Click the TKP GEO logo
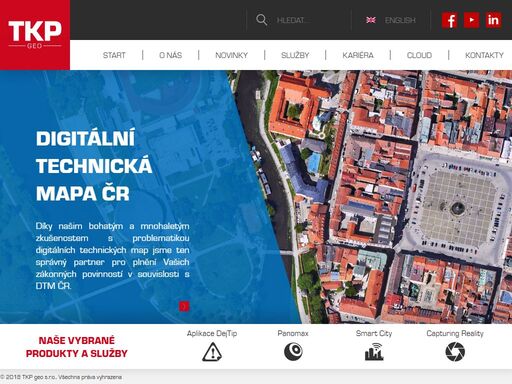The image size is (512, 384). 35,35
